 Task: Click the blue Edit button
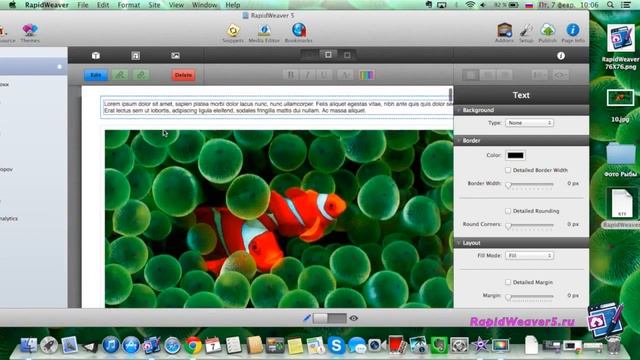coord(96,75)
